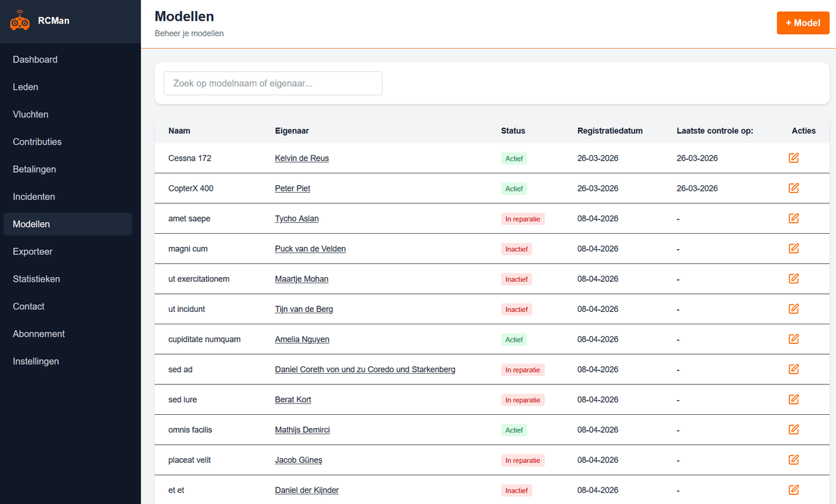Select Statistieken from the sidebar
The image size is (836, 504).
pyautogui.click(x=36, y=279)
